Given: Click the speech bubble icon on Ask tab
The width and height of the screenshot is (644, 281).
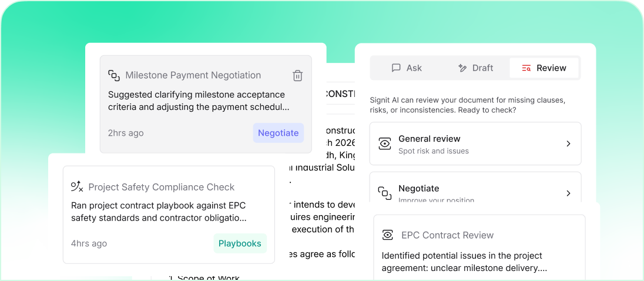Looking at the screenshot, I should point(396,68).
